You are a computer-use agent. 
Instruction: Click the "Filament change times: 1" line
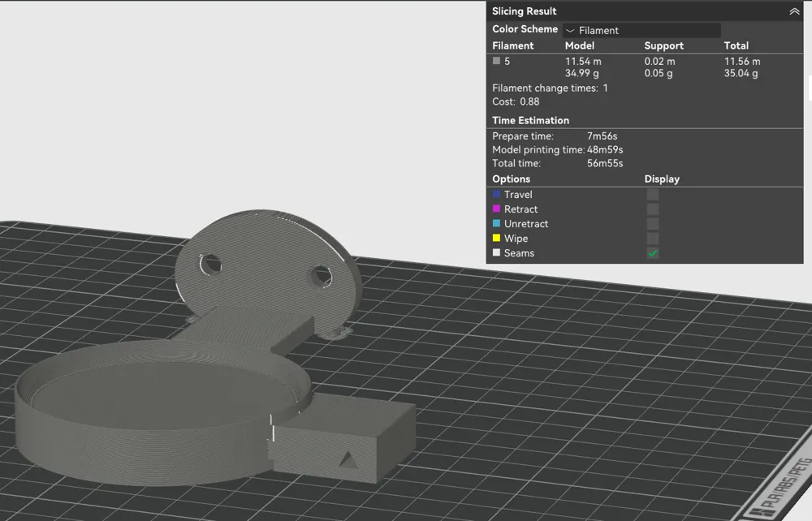[x=550, y=88]
